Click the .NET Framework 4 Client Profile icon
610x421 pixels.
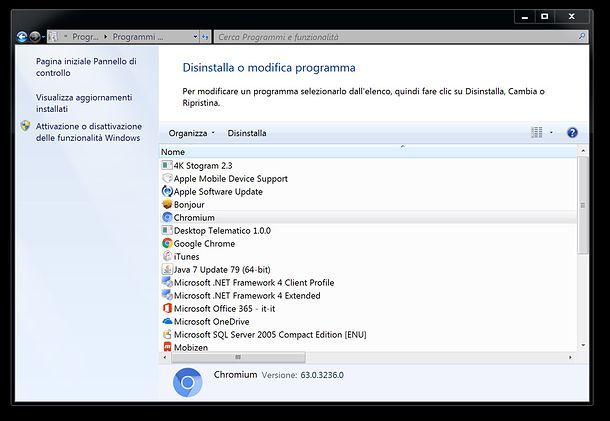click(167, 282)
